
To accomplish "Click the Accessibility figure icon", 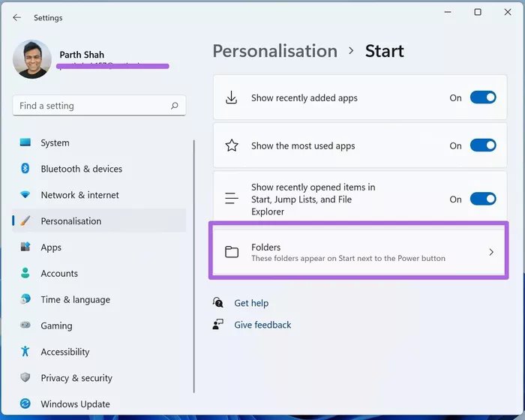I will pyautogui.click(x=25, y=351).
